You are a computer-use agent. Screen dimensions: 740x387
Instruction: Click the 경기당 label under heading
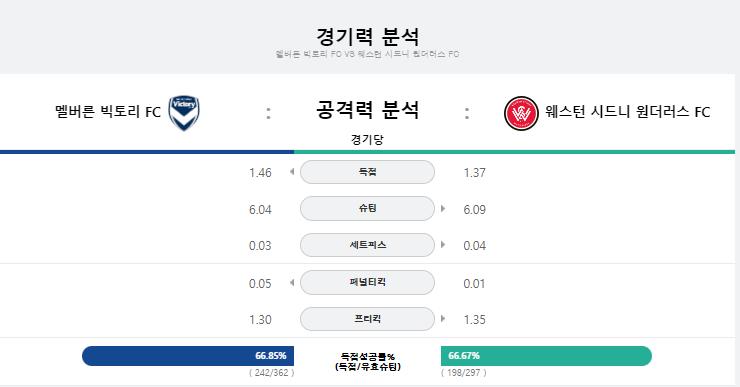367,139
